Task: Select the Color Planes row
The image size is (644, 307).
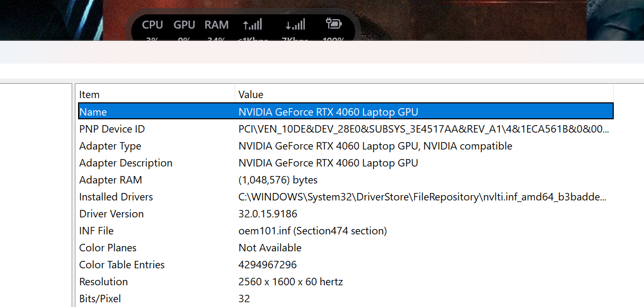Action: [346, 248]
